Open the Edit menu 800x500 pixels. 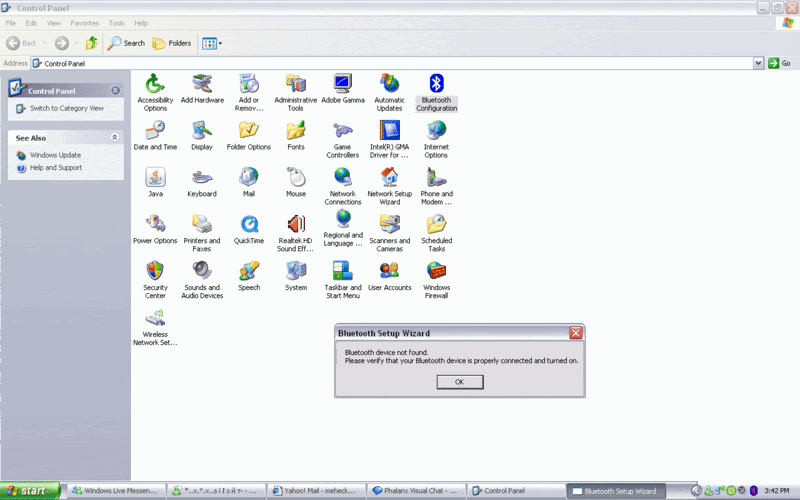point(31,23)
